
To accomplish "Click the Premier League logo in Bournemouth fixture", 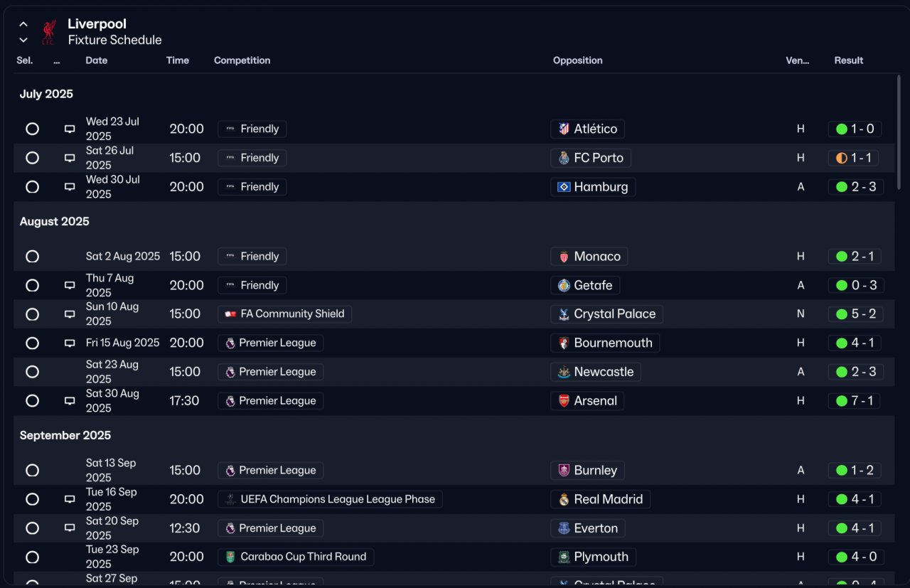I will tap(230, 343).
